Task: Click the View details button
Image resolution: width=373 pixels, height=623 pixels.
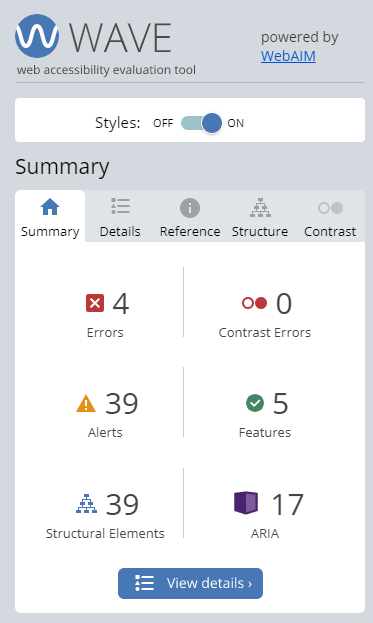Action: tap(190, 583)
